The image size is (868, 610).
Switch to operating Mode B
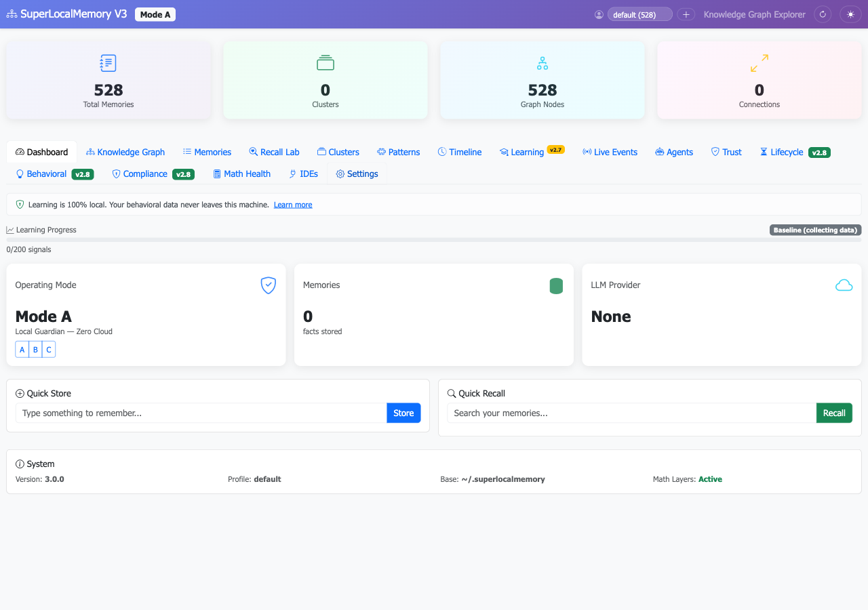click(35, 349)
